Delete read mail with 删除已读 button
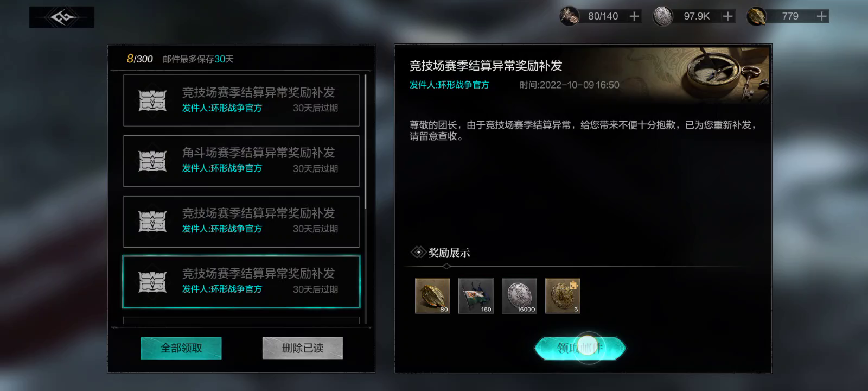The image size is (868, 391). [303, 348]
